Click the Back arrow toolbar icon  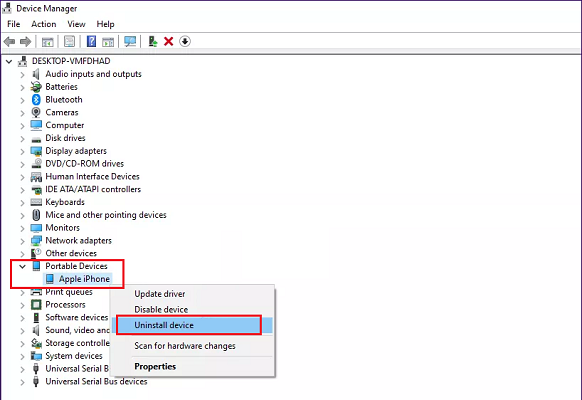pos(9,42)
